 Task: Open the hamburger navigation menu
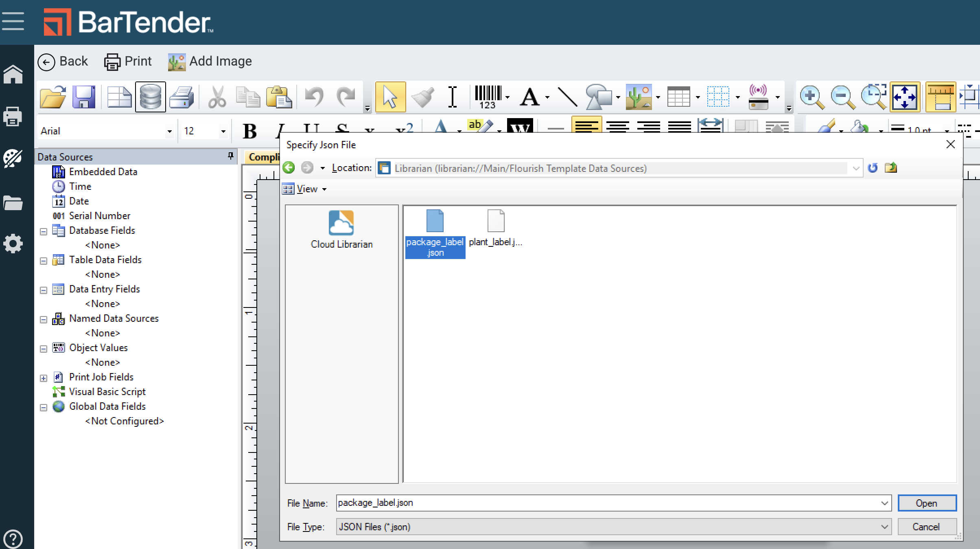13,21
